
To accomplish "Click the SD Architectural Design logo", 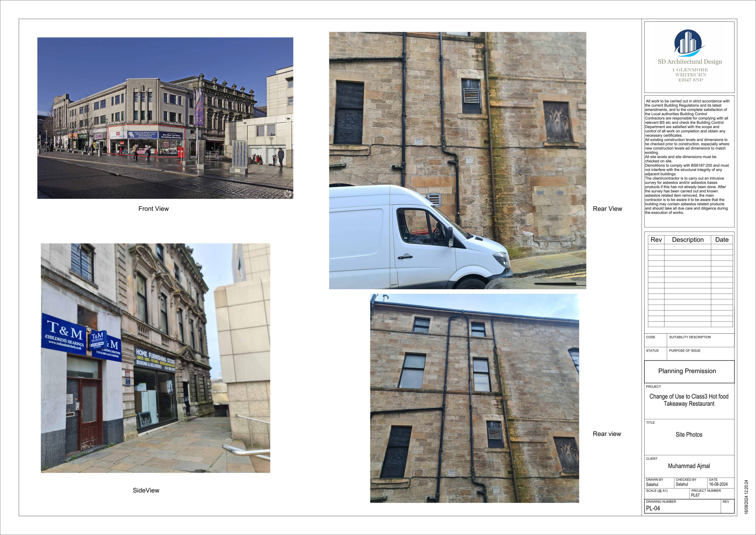I will click(x=690, y=43).
